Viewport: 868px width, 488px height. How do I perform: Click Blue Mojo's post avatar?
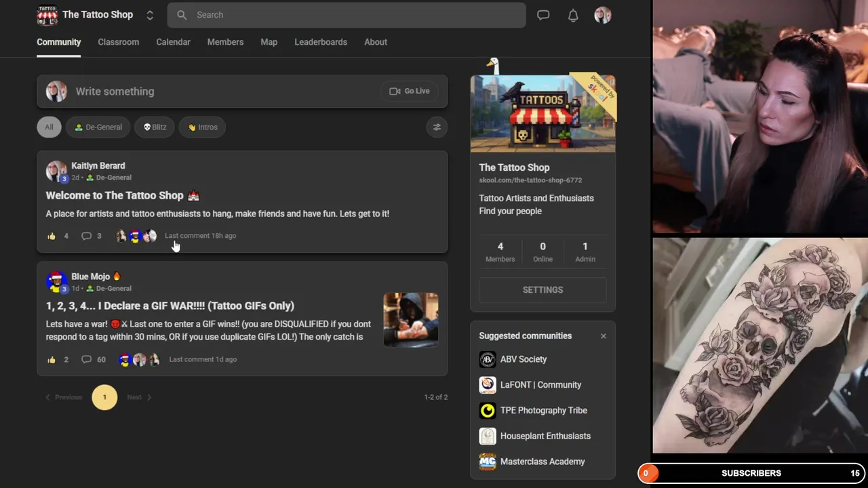(x=56, y=281)
